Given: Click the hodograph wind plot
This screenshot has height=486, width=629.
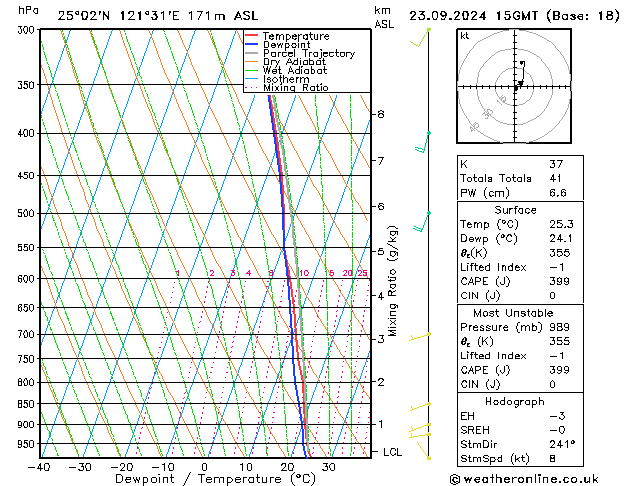Looking at the screenshot, I should 514,86.
